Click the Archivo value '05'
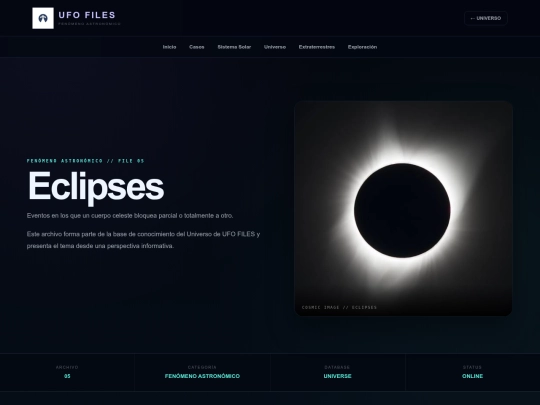The image size is (540, 405). [x=67, y=376]
